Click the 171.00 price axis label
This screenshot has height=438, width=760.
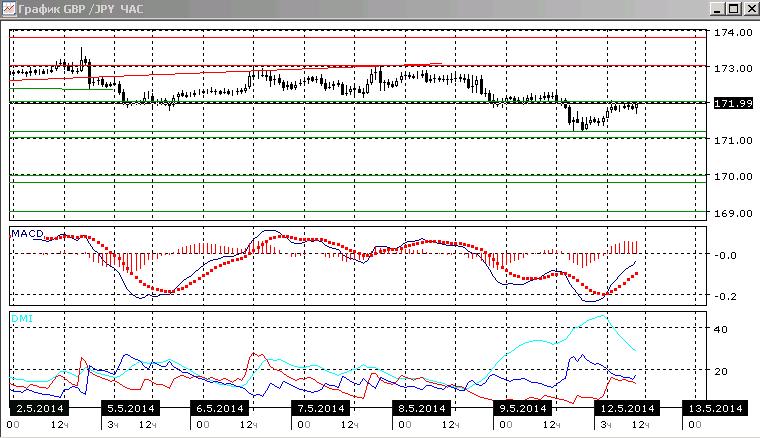733,140
